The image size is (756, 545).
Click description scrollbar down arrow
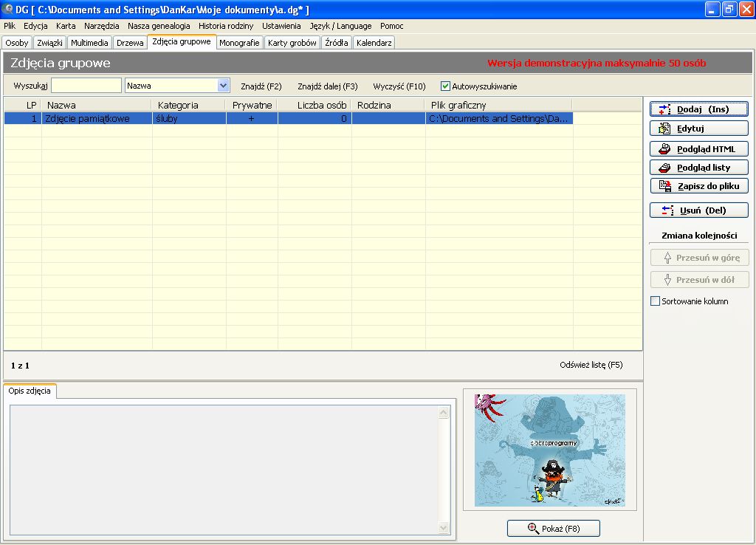pyautogui.click(x=444, y=528)
